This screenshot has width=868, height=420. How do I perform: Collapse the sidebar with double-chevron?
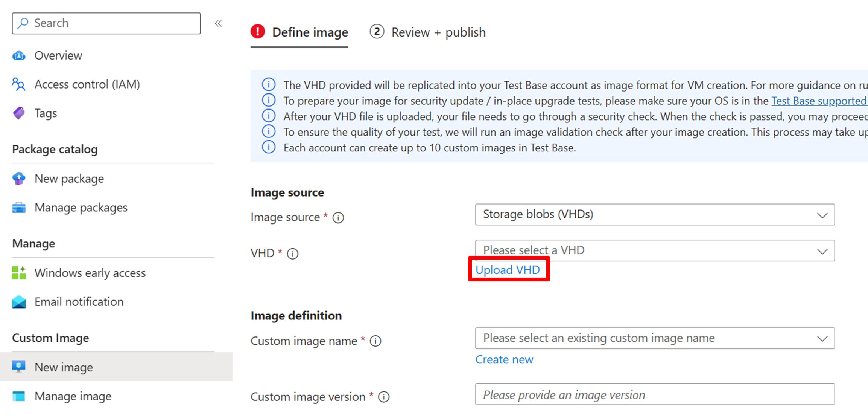click(x=218, y=23)
